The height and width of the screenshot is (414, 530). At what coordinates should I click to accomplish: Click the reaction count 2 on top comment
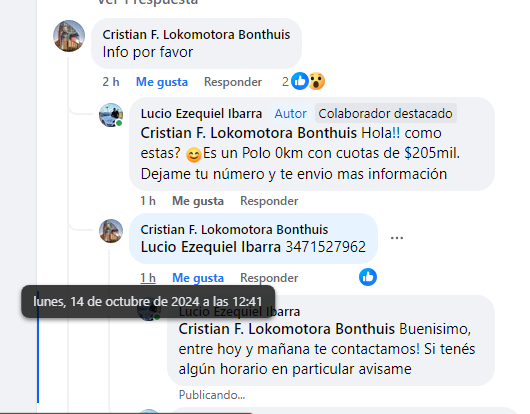point(285,81)
